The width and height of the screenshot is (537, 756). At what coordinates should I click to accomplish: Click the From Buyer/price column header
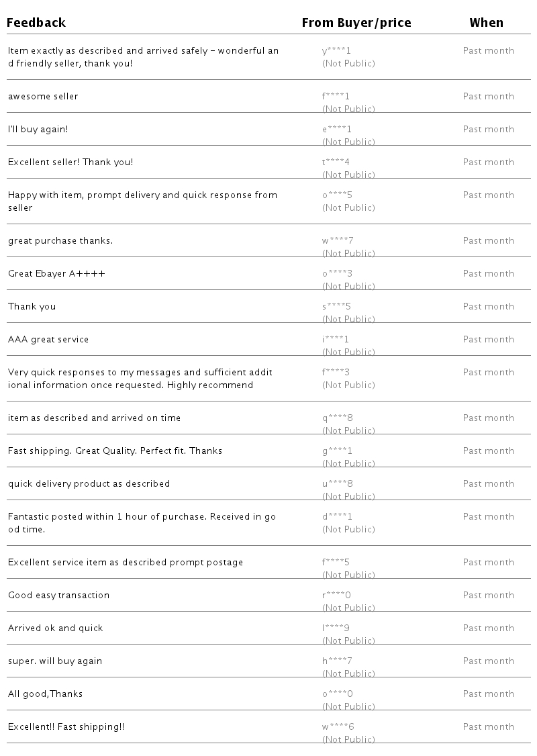356,23
